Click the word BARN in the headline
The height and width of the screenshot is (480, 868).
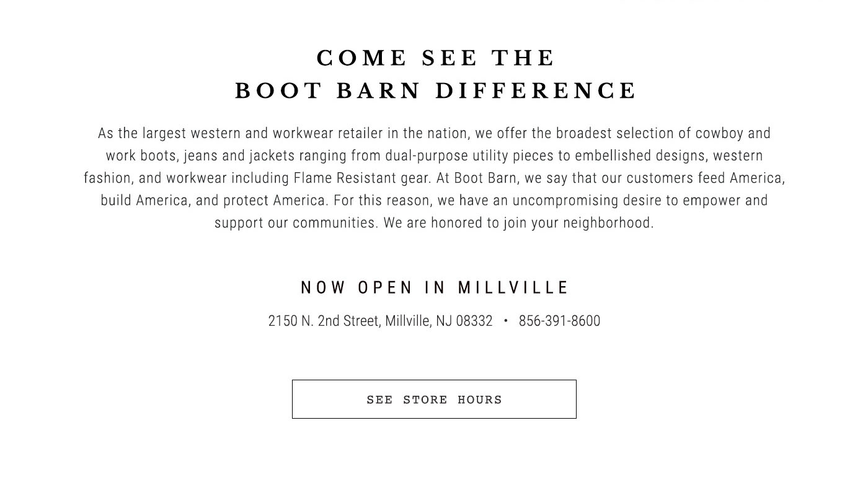(379, 91)
